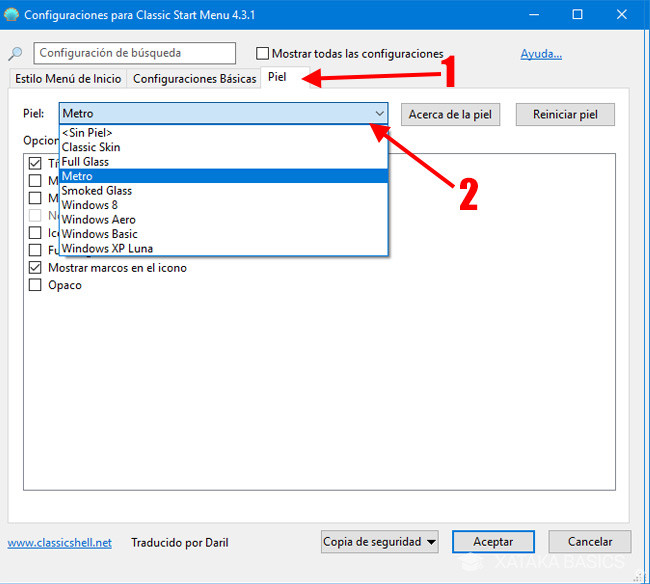Click the Classic Shell shell icon in title bar
This screenshot has height=584, width=650.
11,15
